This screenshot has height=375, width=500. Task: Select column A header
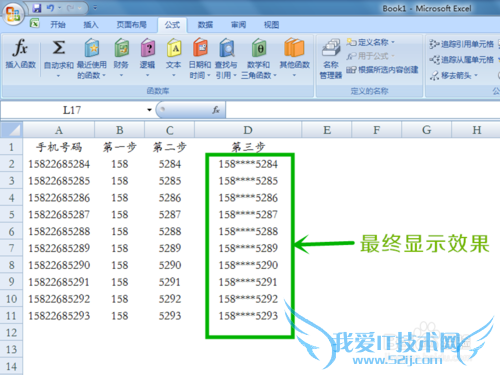click(59, 130)
